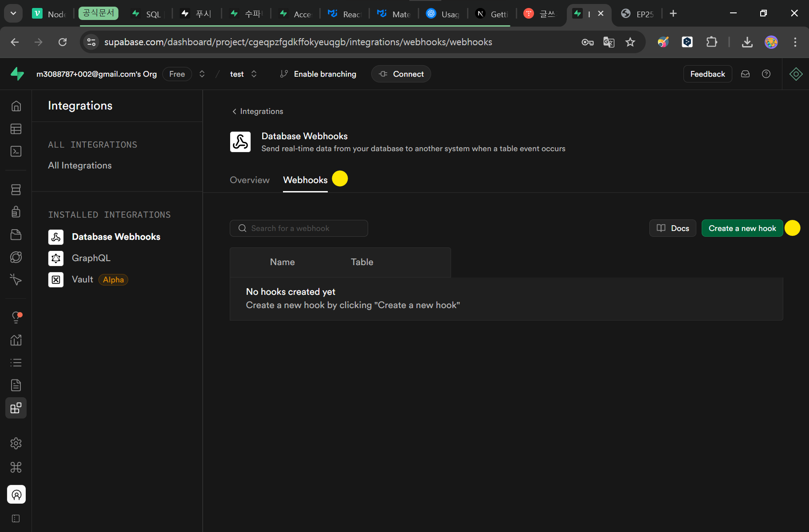809x532 pixels.
Task: Open the Integrations icon in sidebar
Action: click(16, 408)
